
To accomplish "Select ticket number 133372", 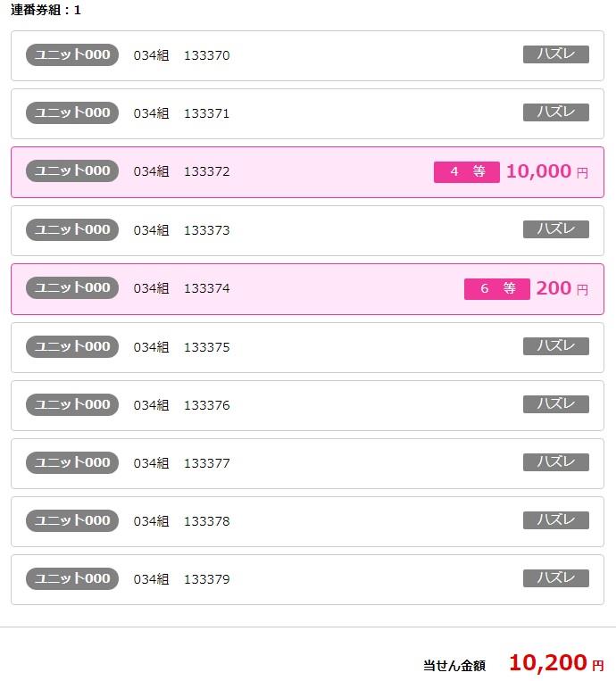I will 207,171.
